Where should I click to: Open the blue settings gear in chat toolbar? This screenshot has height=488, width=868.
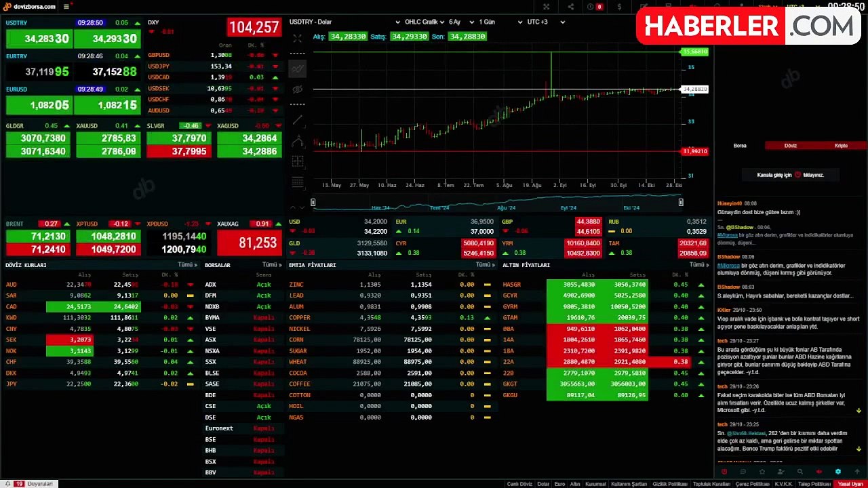pos(838,472)
